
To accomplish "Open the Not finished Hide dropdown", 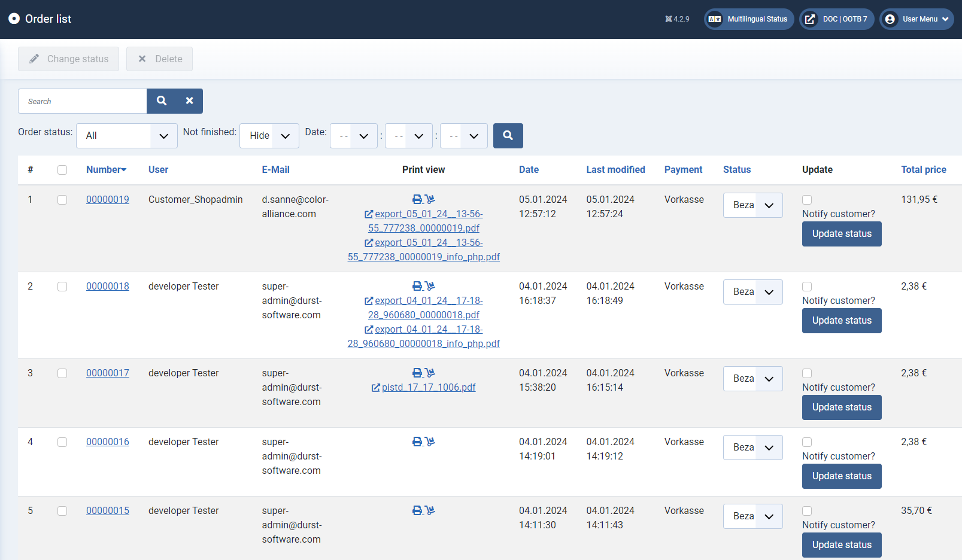I will pos(269,136).
